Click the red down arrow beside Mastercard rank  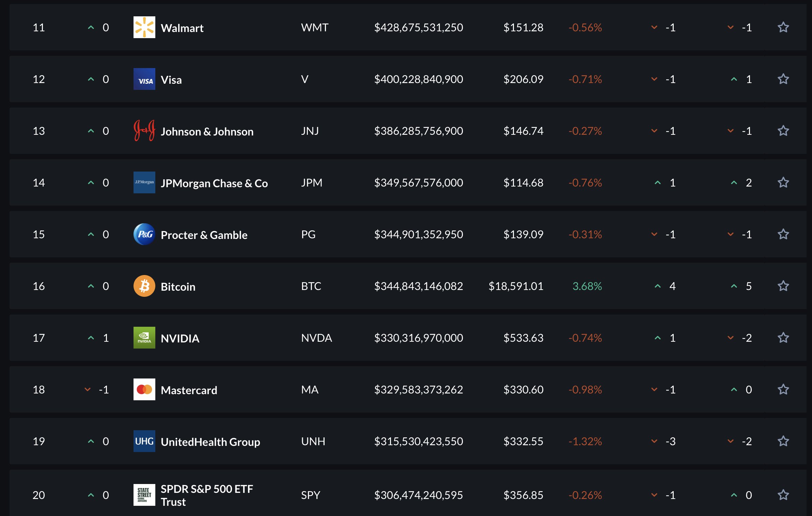(88, 389)
